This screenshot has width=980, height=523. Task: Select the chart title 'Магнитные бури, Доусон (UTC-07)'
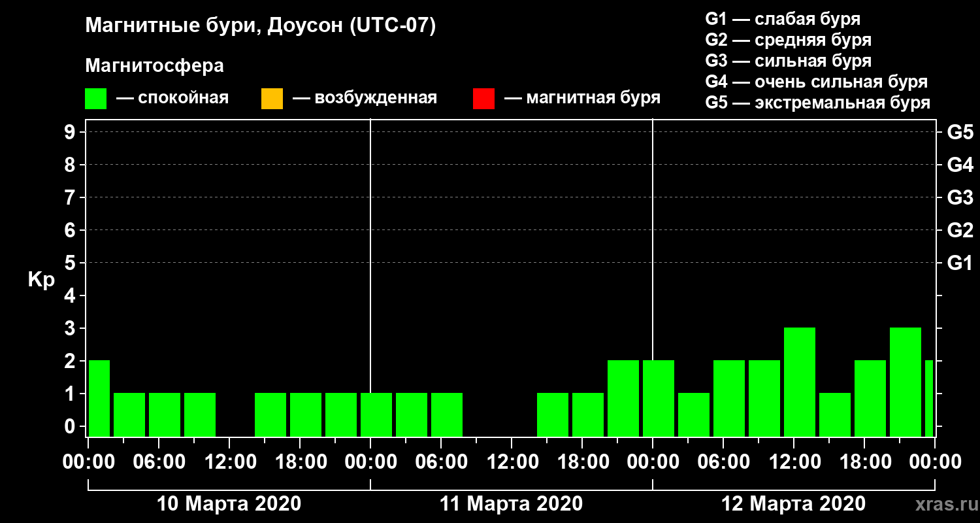261,26
